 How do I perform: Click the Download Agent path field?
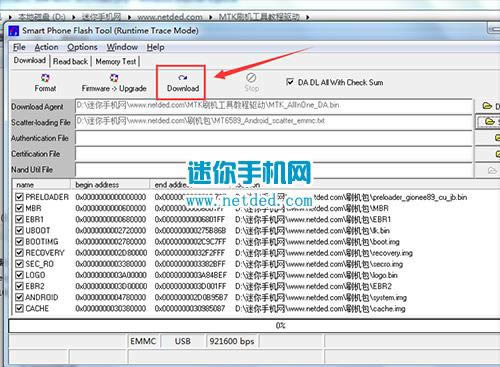coord(274,106)
